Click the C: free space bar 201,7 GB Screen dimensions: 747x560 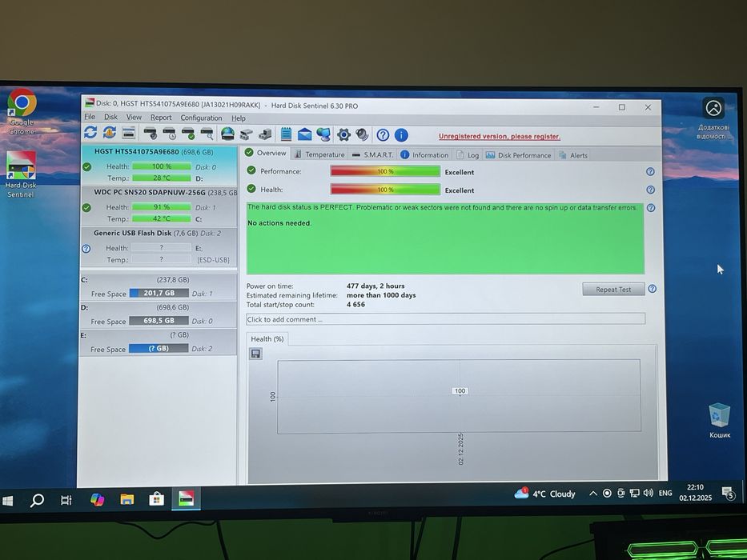click(159, 293)
